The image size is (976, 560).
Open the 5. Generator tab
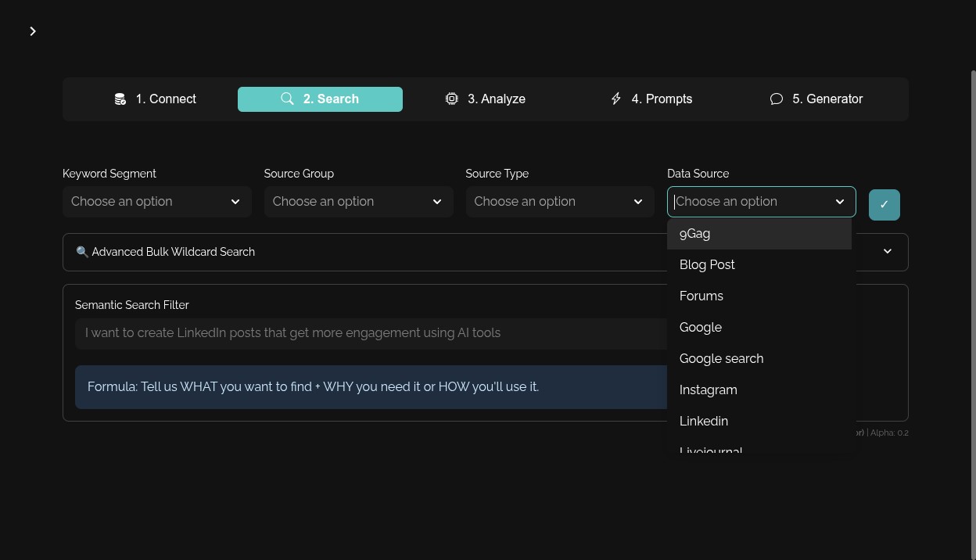coord(816,99)
